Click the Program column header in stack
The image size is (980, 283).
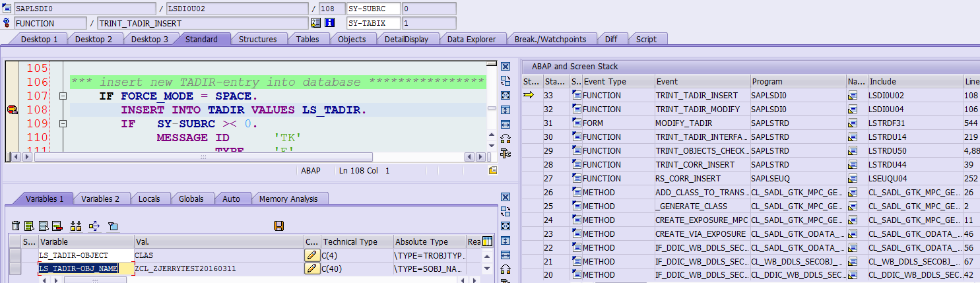(x=798, y=82)
